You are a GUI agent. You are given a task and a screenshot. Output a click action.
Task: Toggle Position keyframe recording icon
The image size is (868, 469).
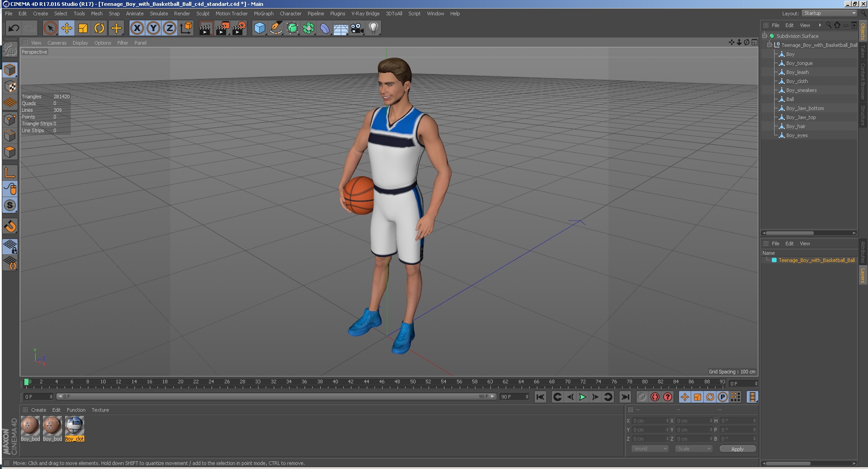coord(685,397)
